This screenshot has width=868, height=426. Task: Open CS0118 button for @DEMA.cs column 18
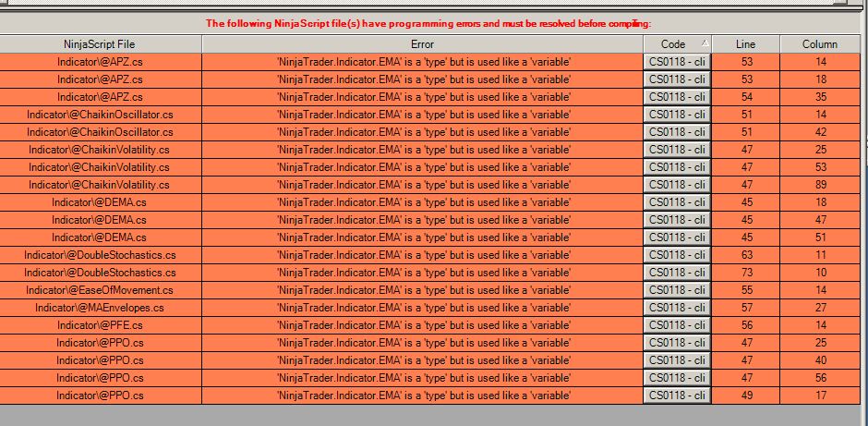pyautogui.click(x=677, y=202)
